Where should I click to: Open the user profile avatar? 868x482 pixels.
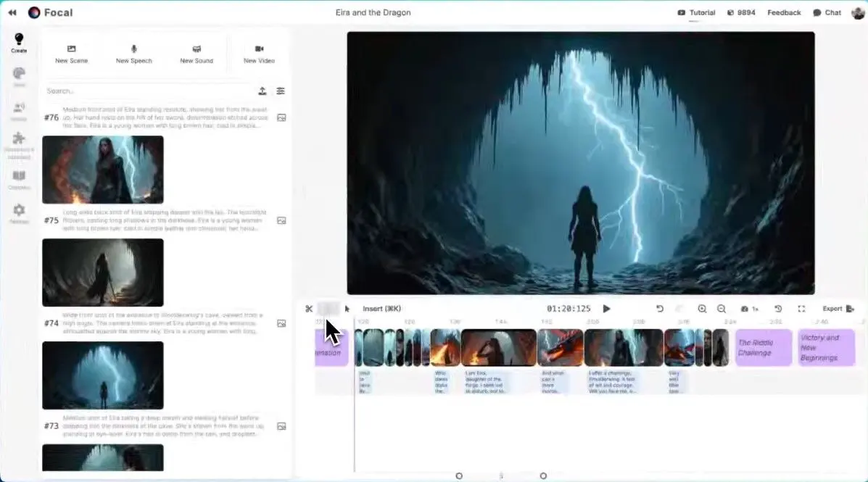pyautogui.click(x=858, y=13)
